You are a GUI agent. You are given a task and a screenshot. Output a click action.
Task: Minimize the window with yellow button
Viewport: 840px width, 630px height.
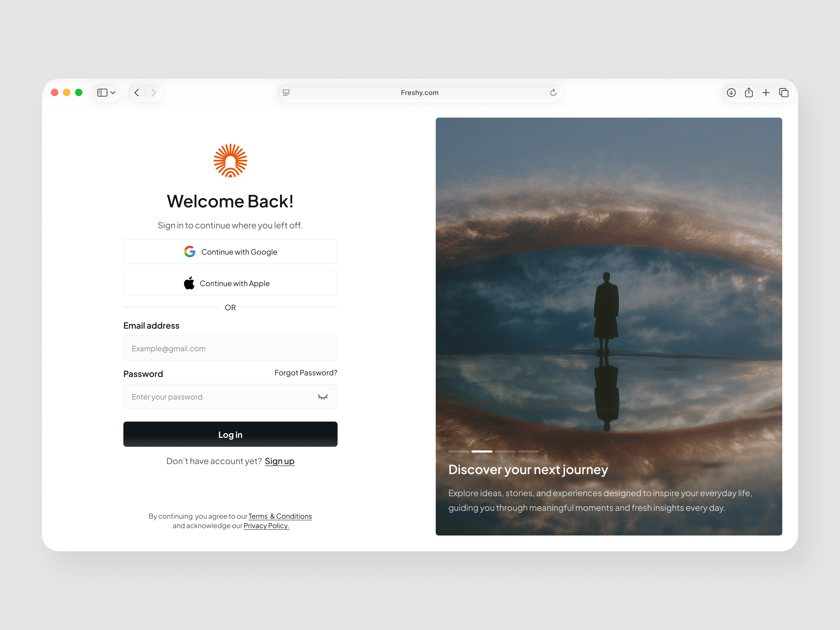[67, 93]
